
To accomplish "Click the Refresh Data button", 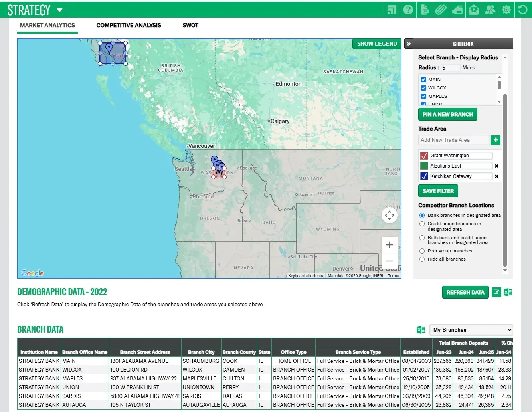I will coord(465,292).
